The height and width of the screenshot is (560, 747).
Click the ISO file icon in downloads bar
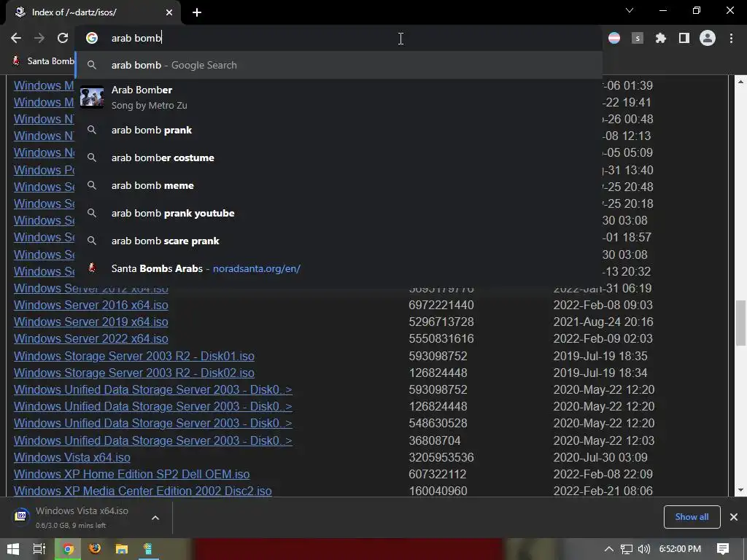click(x=21, y=516)
